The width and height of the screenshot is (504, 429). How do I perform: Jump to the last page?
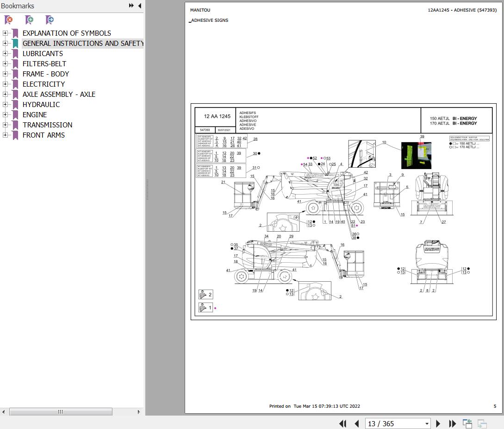click(x=452, y=423)
